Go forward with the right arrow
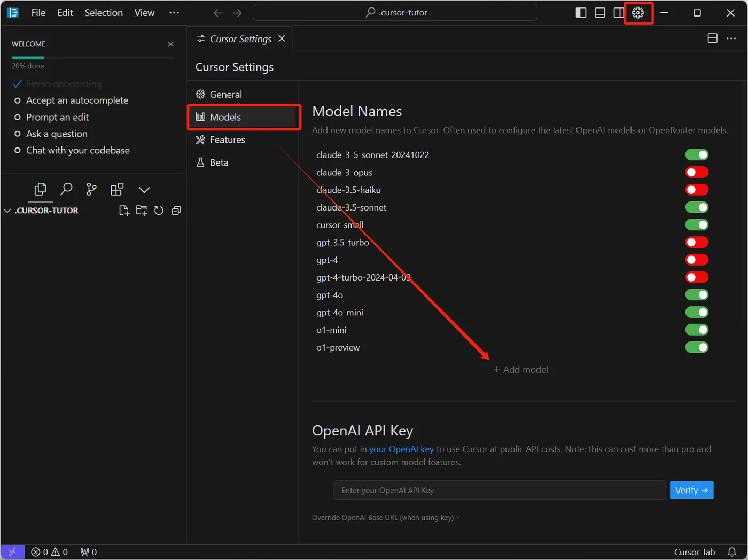This screenshot has width=748, height=560. point(237,13)
